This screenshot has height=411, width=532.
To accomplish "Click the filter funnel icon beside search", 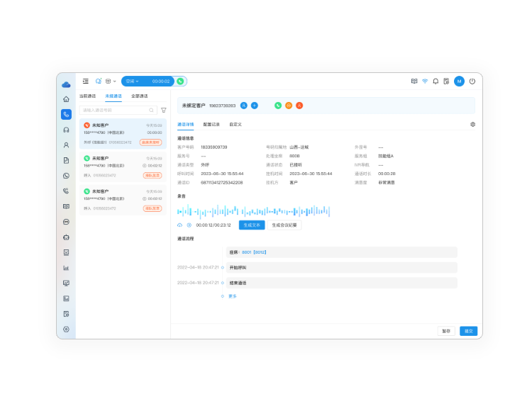I will point(164,111).
